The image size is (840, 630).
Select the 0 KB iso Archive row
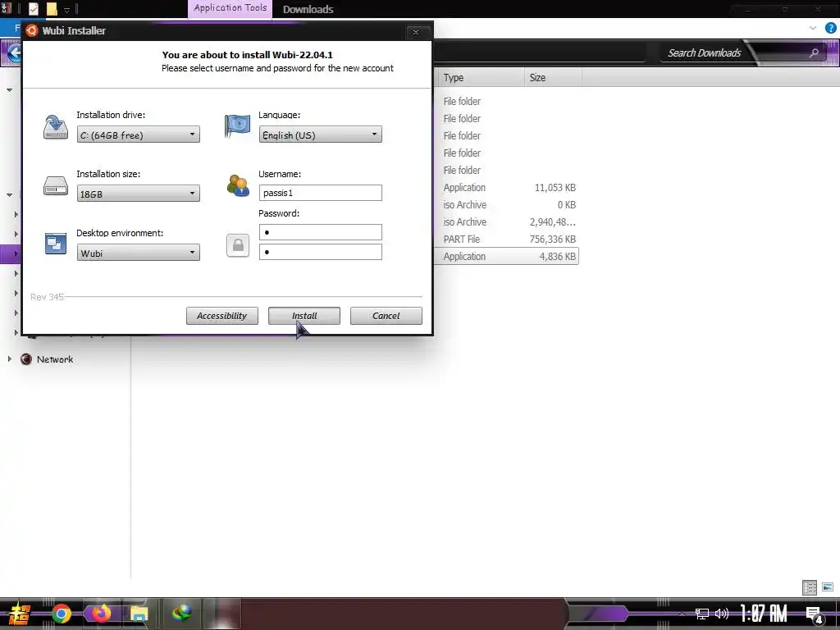coord(508,204)
